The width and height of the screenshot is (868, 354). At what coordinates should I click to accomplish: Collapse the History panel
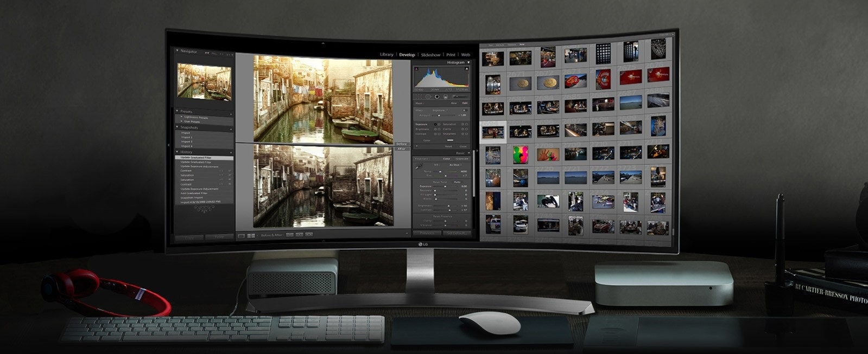(x=177, y=152)
